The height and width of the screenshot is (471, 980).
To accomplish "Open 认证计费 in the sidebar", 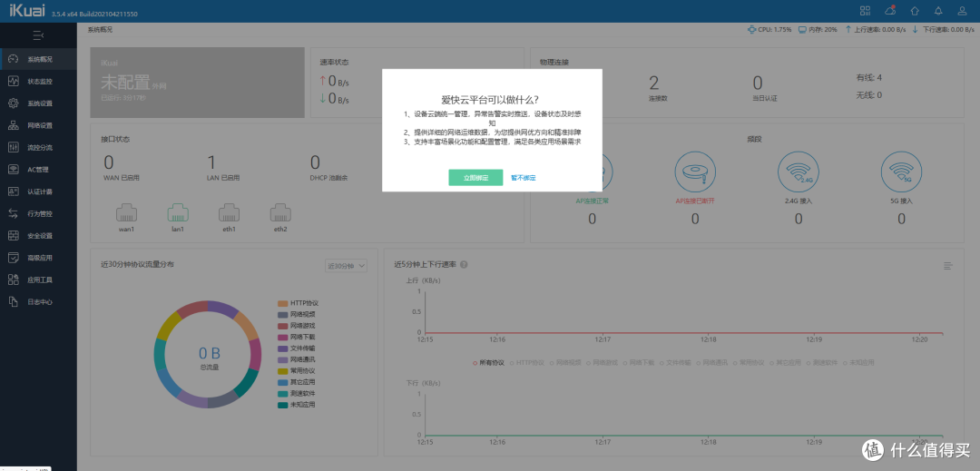I will pos(39,191).
